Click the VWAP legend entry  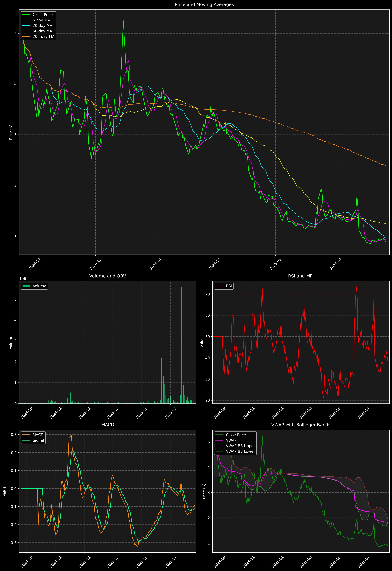click(x=231, y=440)
